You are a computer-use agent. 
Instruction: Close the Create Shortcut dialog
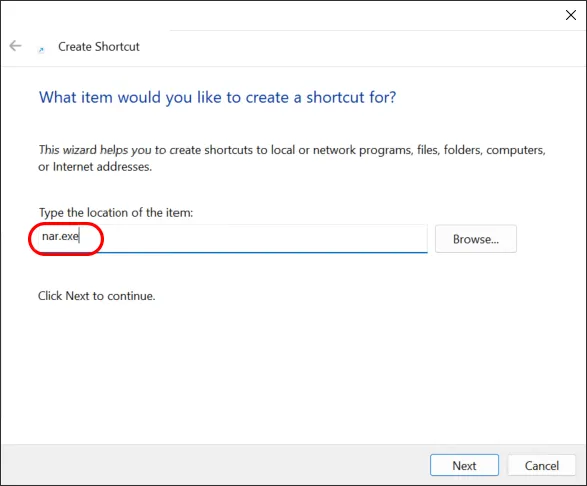[571, 15]
